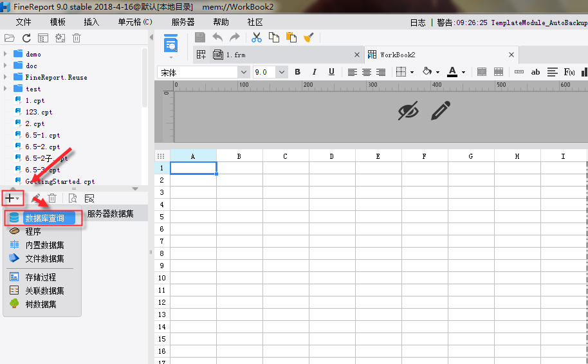Open the font color dropdown arrow
The width and height of the screenshot is (588, 364).
tap(463, 73)
